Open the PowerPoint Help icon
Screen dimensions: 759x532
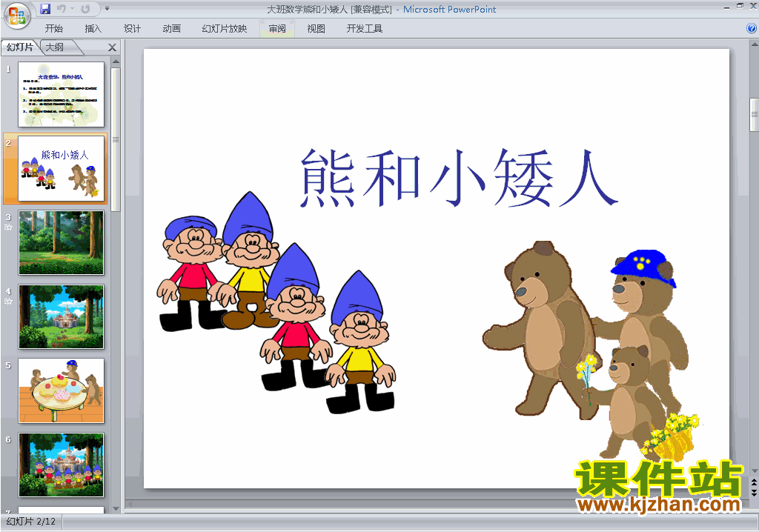(x=752, y=29)
